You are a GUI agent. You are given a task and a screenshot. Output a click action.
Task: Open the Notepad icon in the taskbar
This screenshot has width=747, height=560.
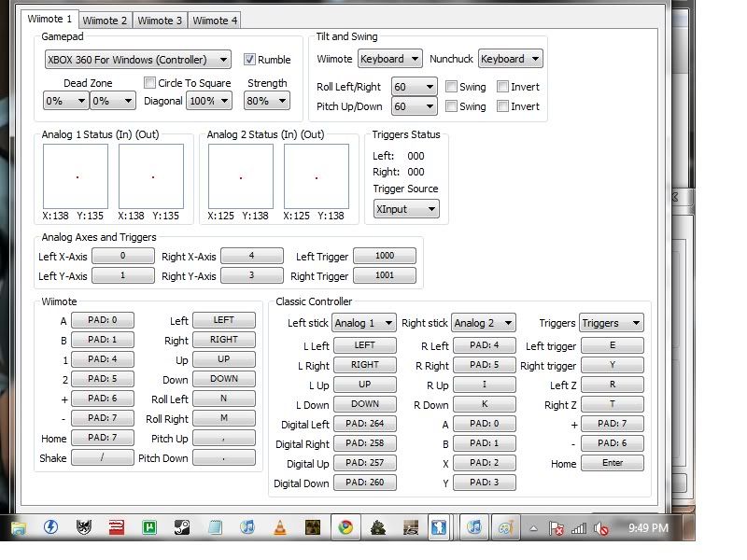[215, 527]
